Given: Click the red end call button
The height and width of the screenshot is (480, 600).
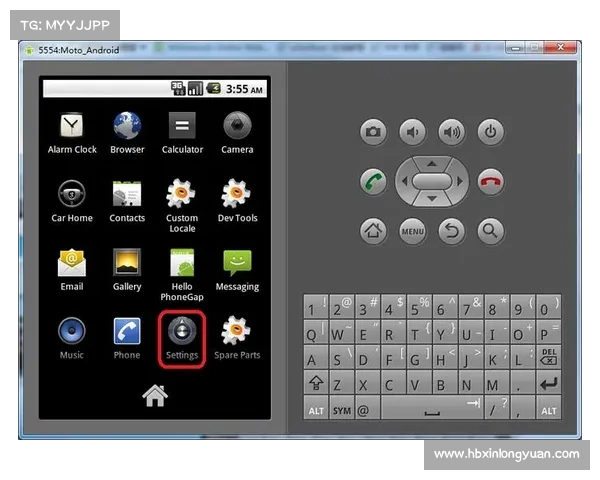Looking at the screenshot, I should (x=491, y=182).
